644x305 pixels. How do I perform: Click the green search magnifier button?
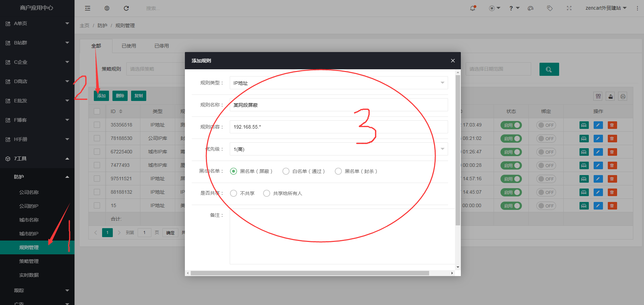[549, 69]
